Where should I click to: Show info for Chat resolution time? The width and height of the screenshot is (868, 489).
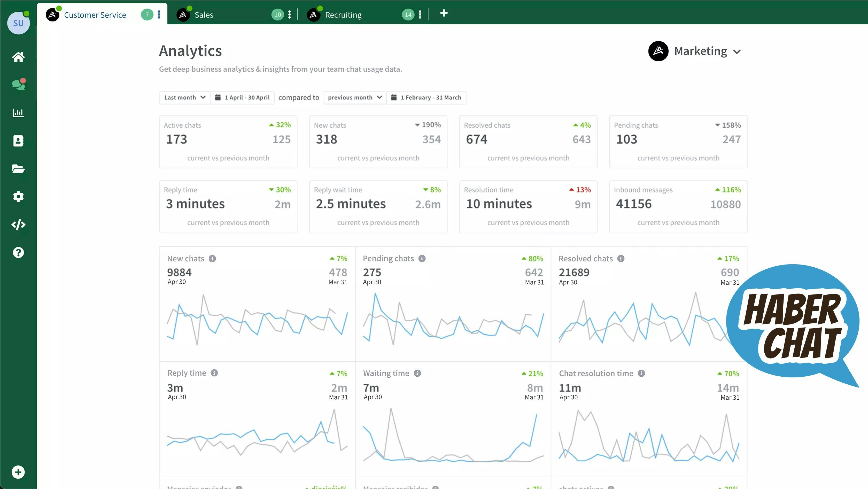point(641,374)
